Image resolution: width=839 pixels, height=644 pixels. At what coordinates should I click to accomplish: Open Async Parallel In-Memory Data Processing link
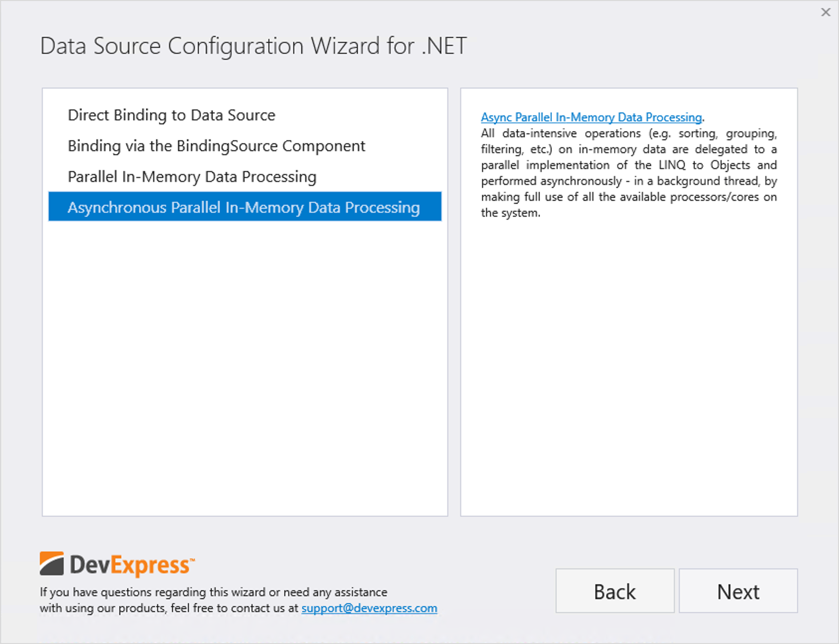click(x=591, y=117)
